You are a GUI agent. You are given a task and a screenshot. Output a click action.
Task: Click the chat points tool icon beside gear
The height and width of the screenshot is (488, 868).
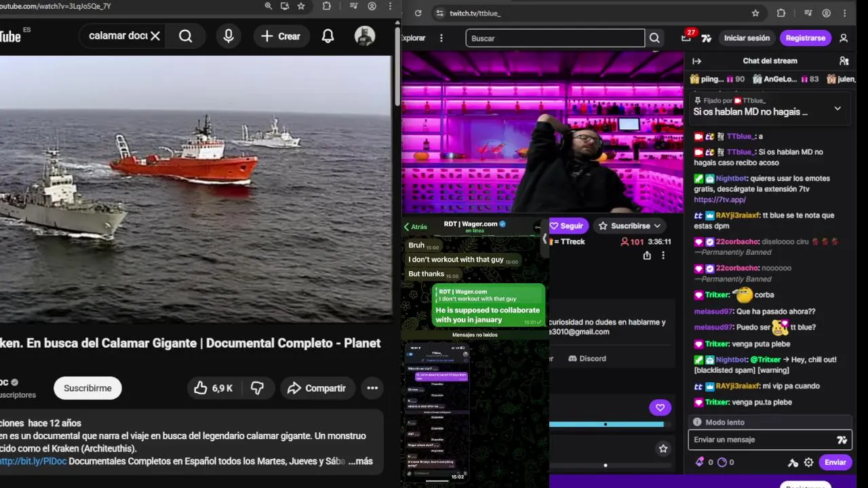click(x=793, y=462)
